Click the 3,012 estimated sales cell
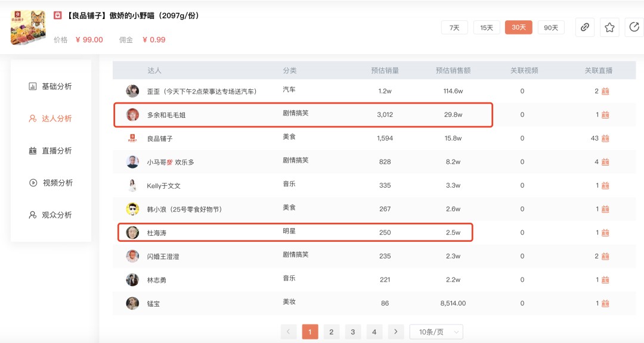 pos(385,115)
